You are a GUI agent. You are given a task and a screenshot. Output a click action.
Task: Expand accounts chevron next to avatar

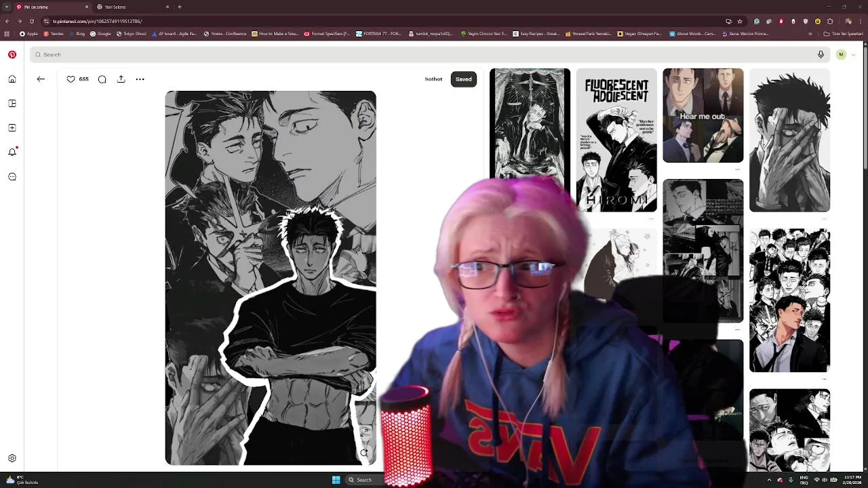(x=854, y=54)
